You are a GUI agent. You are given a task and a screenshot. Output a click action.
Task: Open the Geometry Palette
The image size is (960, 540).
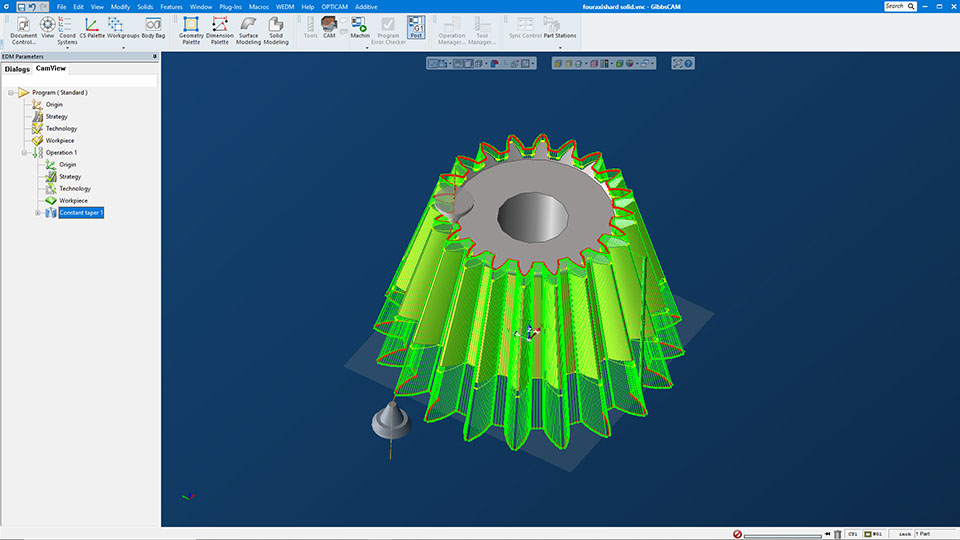point(191,30)
